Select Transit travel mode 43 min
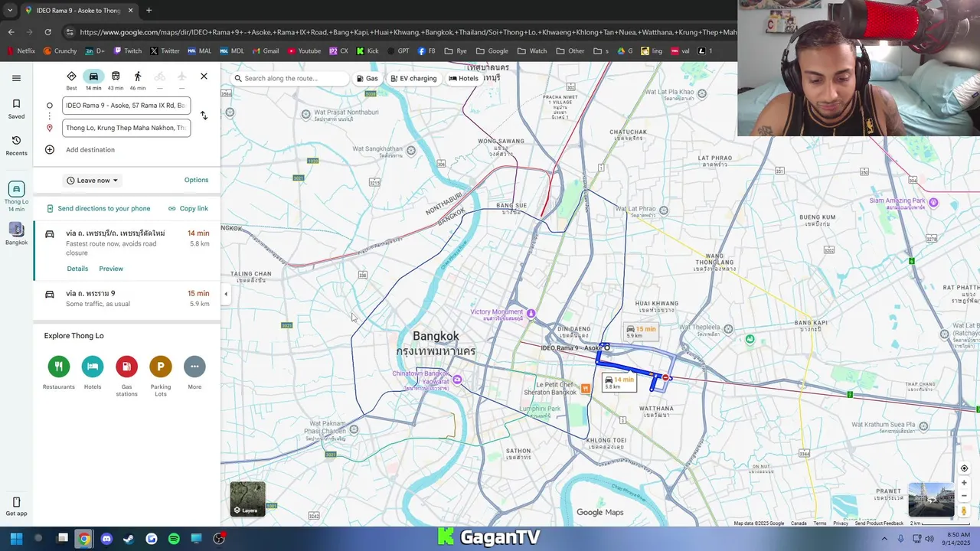This screenshot has width=980, height=551. [116, 80]
